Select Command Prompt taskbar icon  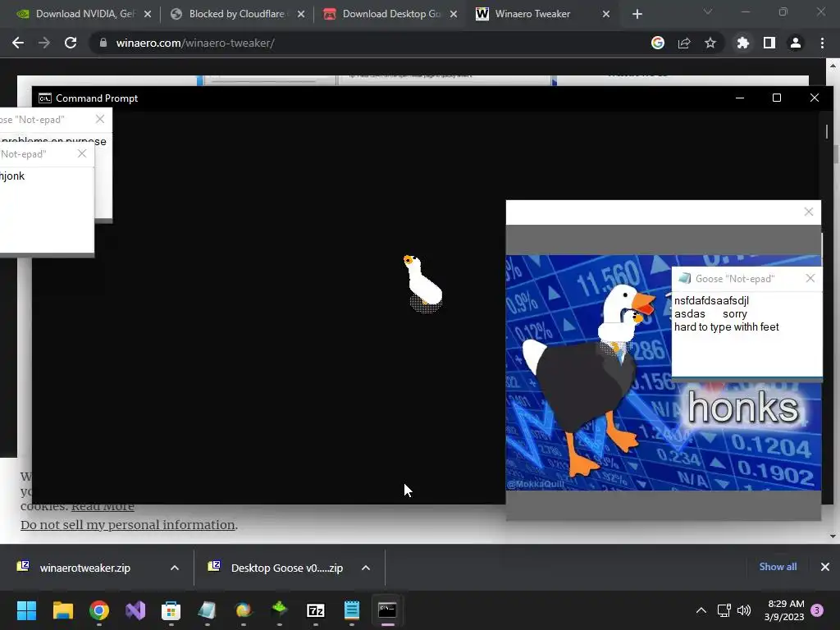(x=387, y=610)
